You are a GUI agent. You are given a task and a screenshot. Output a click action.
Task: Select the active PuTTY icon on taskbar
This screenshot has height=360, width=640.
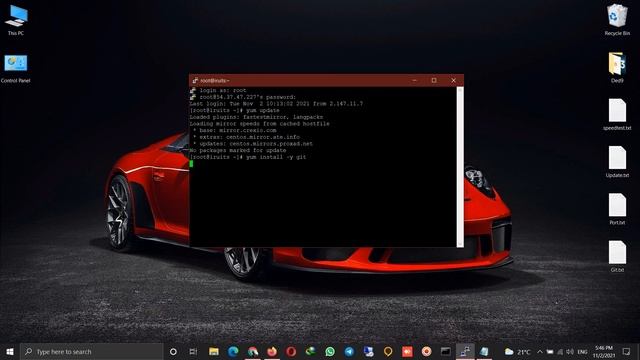465,351
